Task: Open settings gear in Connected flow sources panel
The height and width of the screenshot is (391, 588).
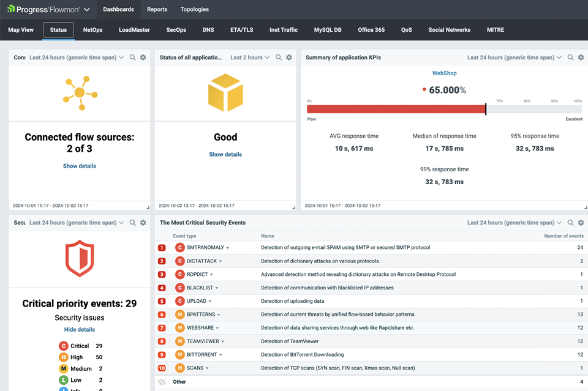Action: click(x=143, y=58)
